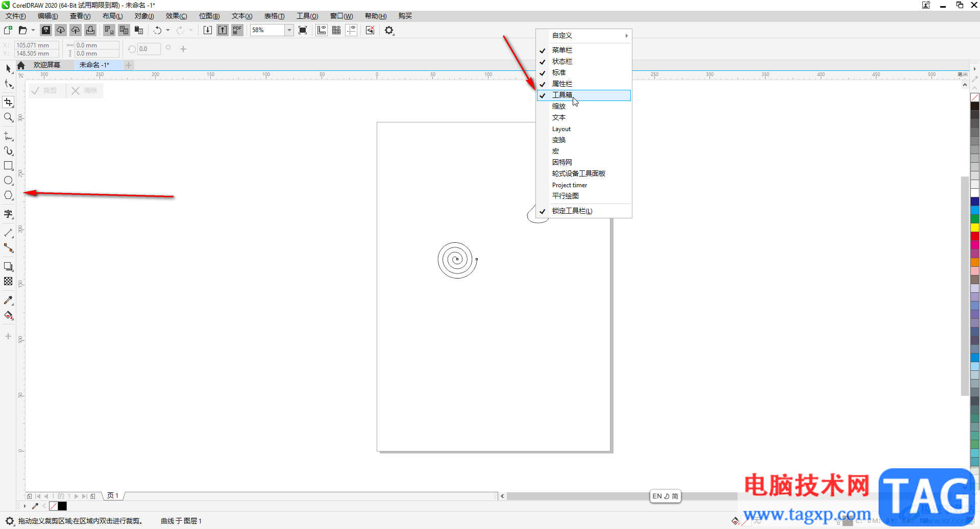Uncheck 状态栏 in the context menu
980x529 pixels.
coord(584,61)
